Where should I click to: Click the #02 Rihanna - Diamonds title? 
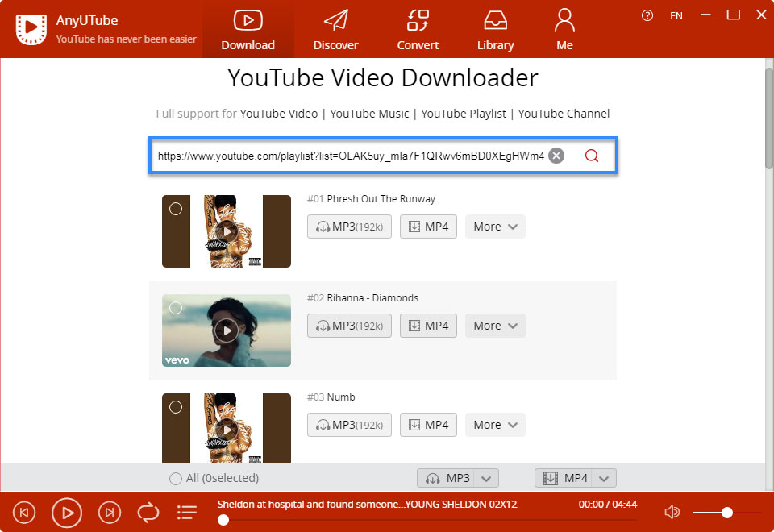363,298
